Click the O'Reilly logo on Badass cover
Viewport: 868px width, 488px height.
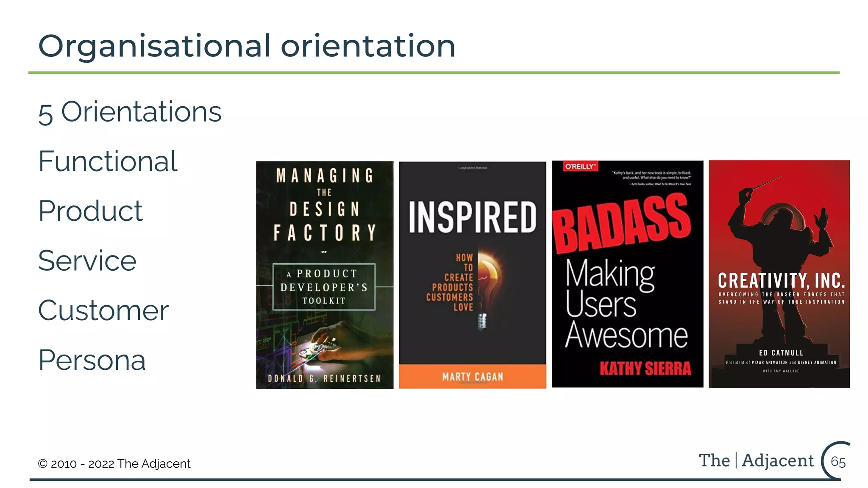(580, 166)
